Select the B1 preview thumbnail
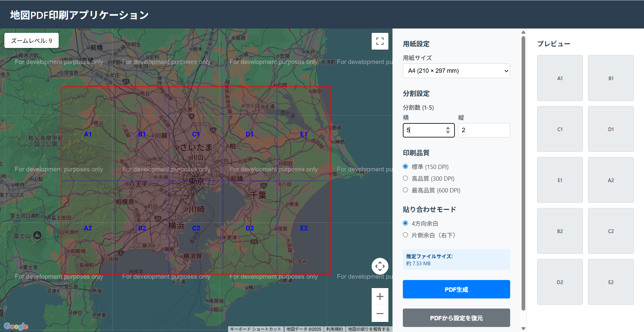The image size is (644, 332). (x=611, y=78)
